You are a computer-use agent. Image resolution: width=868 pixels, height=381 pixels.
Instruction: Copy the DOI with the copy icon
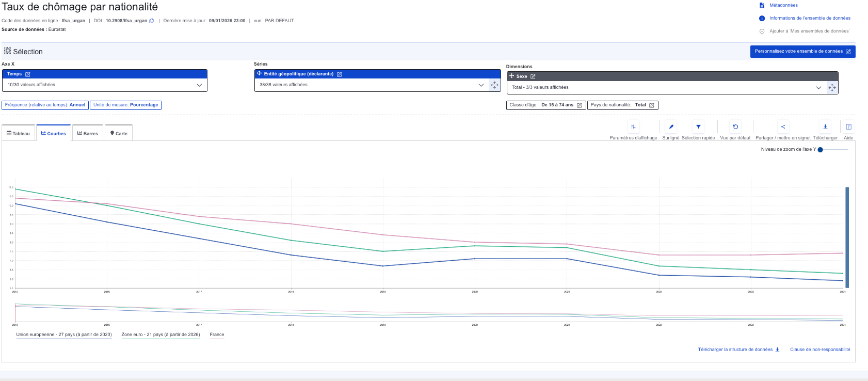tap(152, 21)
